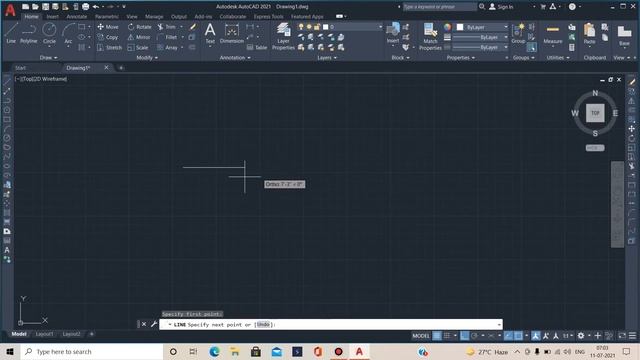Open the Layout1 tab
This screenshot has width=640, height=360.
44,334
